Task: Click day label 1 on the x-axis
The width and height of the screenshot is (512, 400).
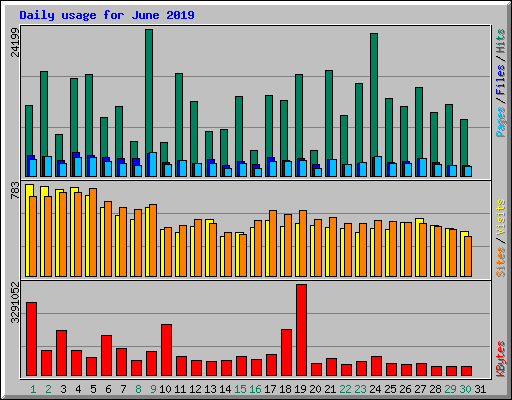Action: 33,389
